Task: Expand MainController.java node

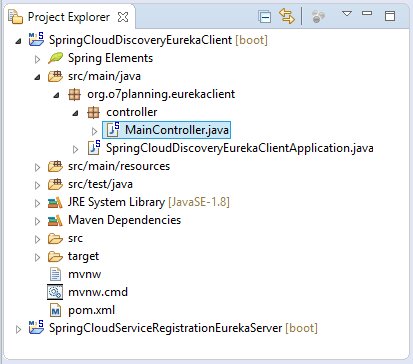Action: (x=94, y=131)
